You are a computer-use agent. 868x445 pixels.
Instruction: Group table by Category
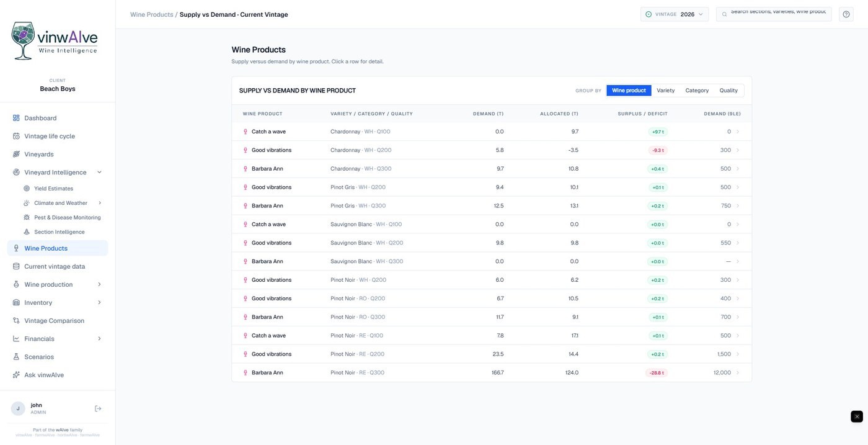tap(697, 91)
